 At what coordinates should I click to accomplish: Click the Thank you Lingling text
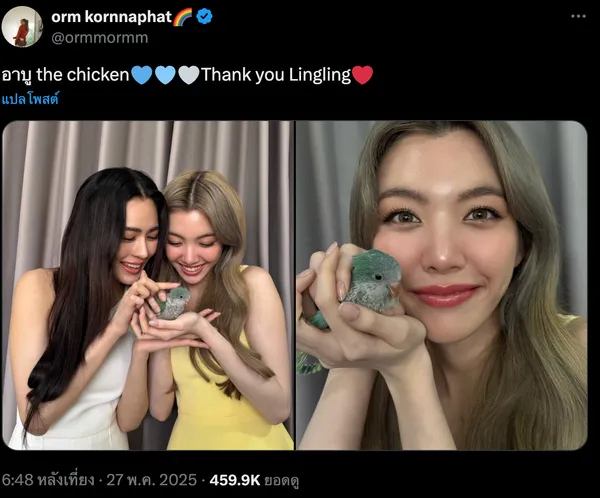(x=276, y=75)
